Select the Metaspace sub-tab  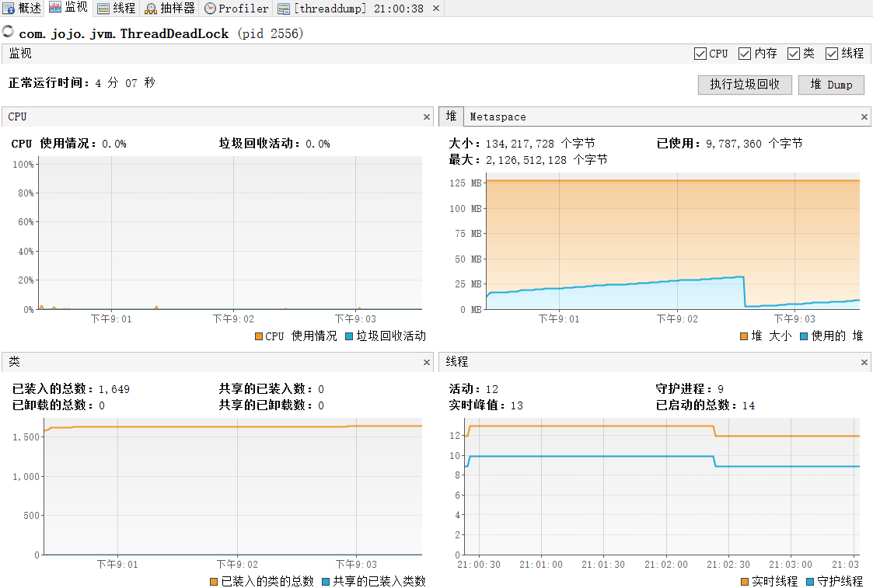[x=498, y=117]
